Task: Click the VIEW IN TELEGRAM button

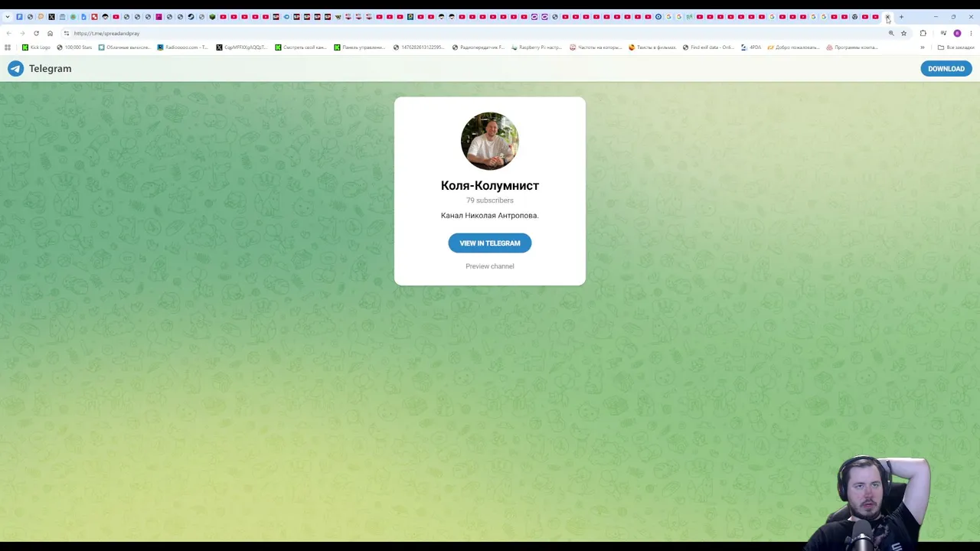Action: [x=490, y=243]
